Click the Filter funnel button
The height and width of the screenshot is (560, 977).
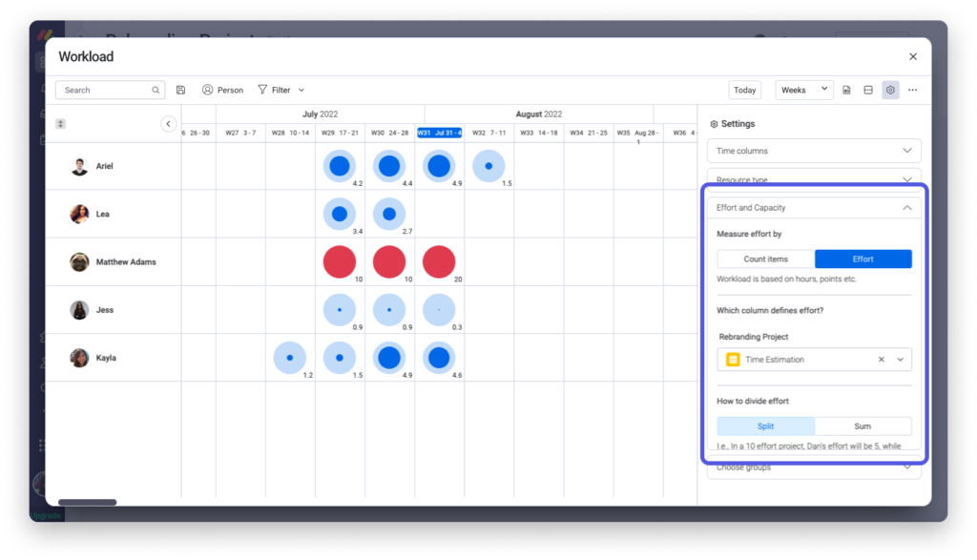274,91
